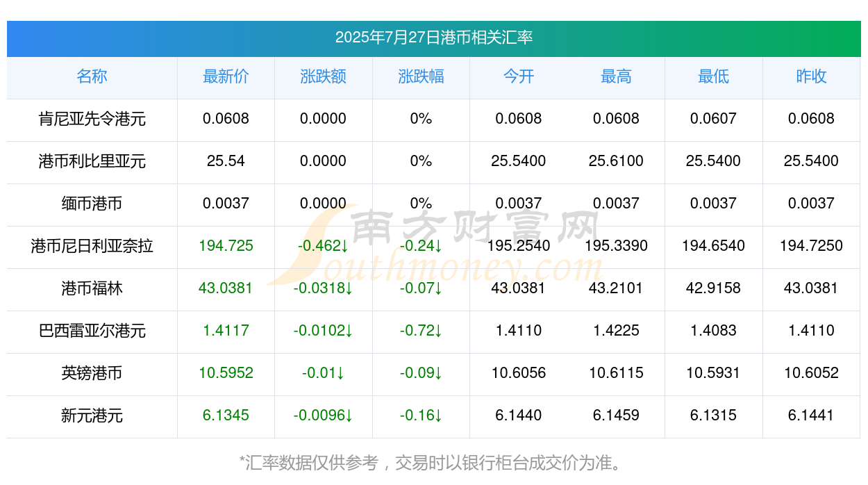Viewport: 868px width, 485px height.
Task: Click the change value -0.0096↓
Action: coord(323,416)
